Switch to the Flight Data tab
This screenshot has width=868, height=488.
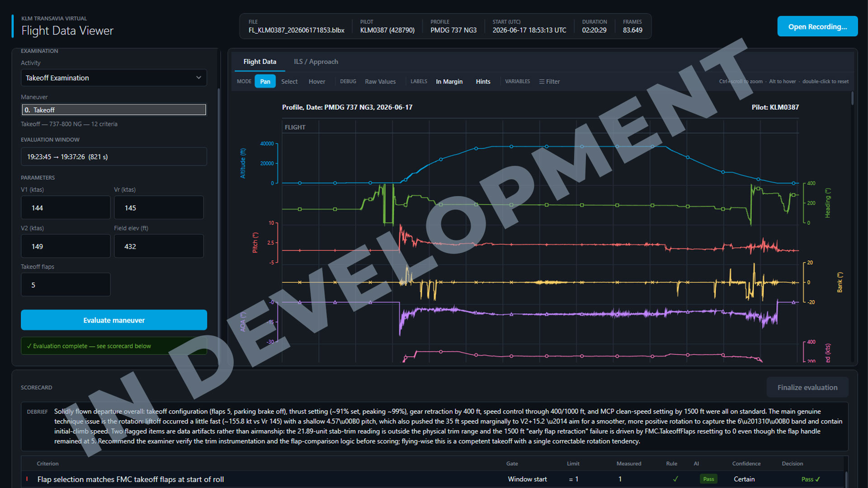click(x=259, y=61)
